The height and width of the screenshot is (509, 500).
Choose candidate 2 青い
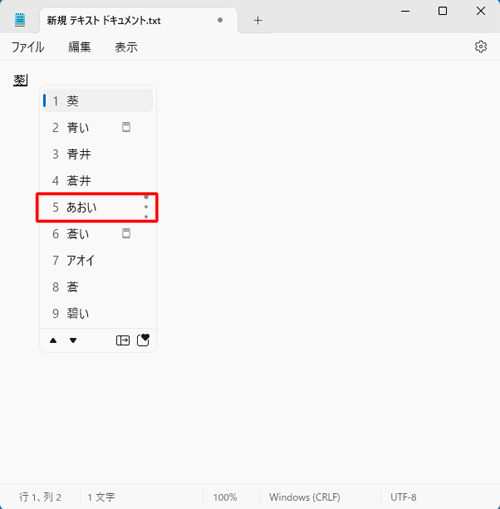pos(98,127)
